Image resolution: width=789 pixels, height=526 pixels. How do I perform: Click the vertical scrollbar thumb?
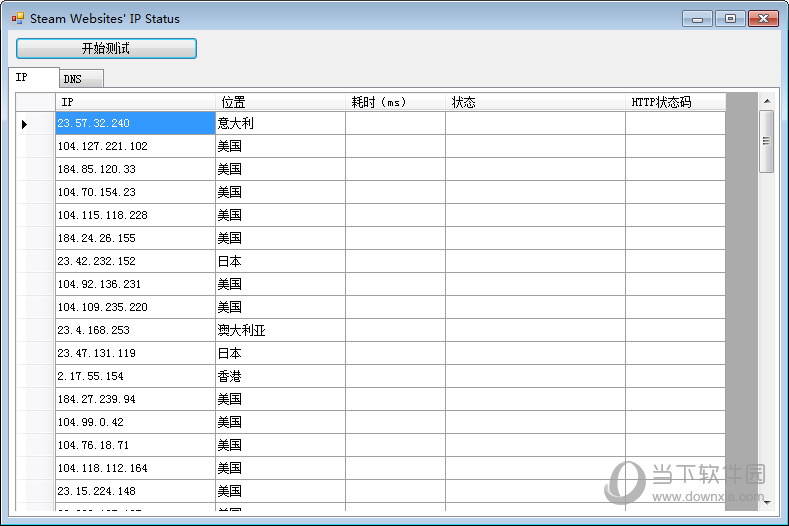pyautogui.click(x=766, y=141)
